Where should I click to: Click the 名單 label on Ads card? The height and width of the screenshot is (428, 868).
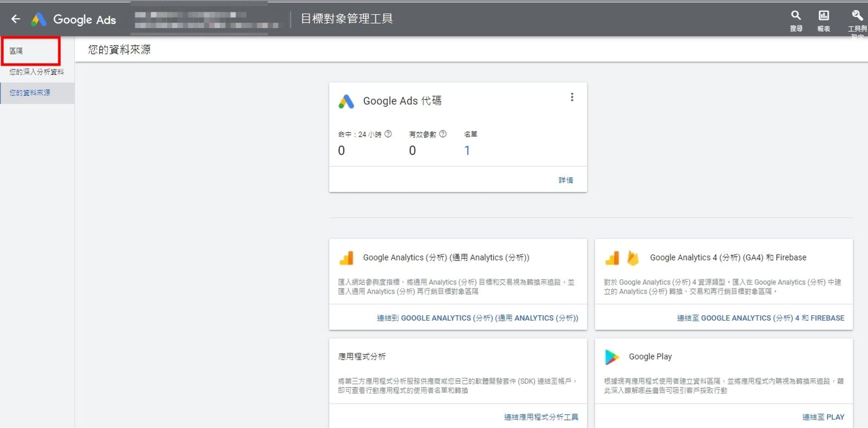click(x=470, y=134)
